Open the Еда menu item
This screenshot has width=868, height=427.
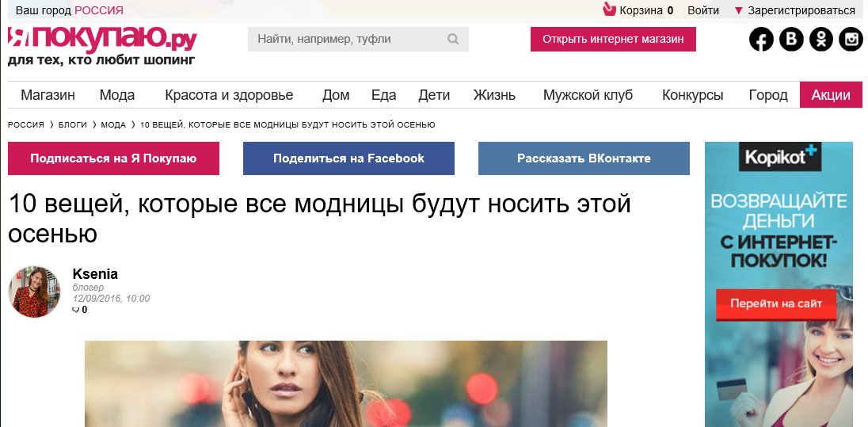pos(383,95)
